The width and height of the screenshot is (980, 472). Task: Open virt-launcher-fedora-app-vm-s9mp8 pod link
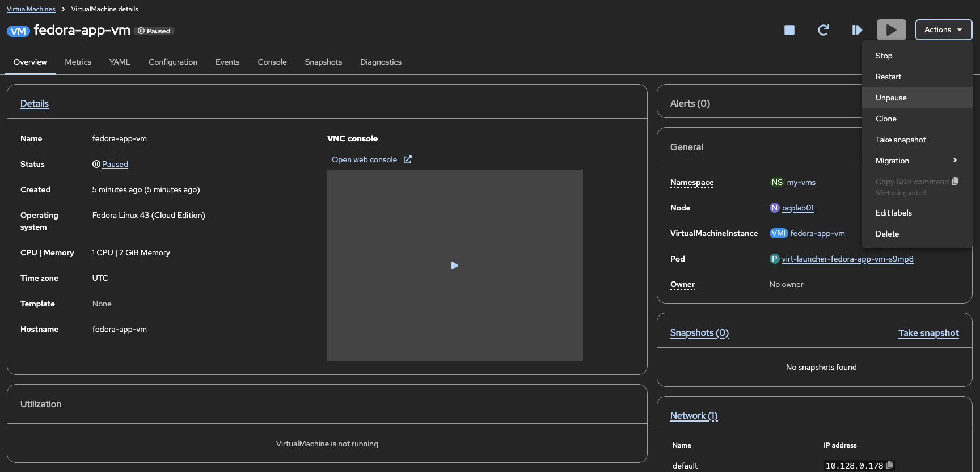point(848,259)
